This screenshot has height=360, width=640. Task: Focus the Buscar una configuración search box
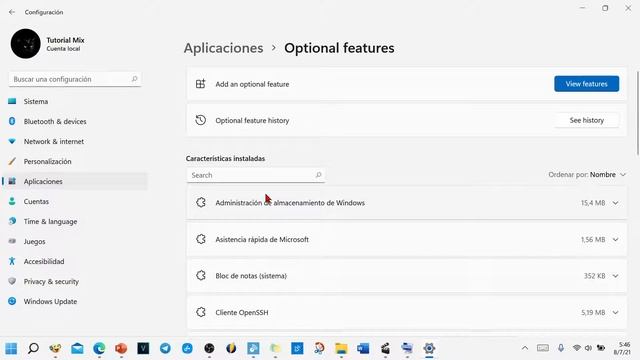(75, 79)
